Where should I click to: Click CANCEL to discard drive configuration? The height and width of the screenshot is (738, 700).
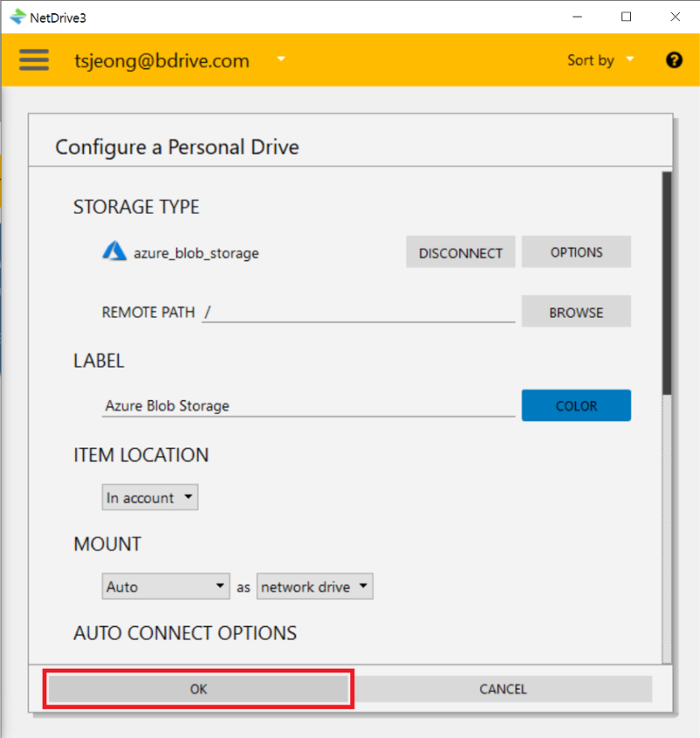coord(502,689)
